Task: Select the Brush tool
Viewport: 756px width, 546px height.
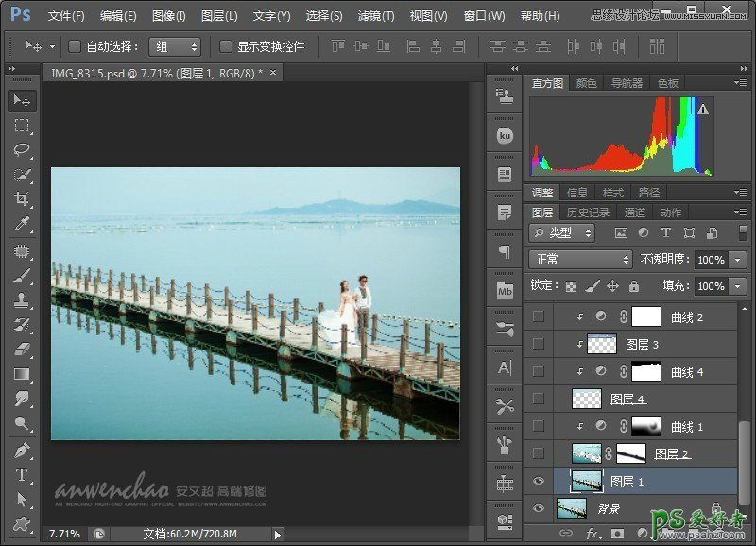Action: click(23, 275)
